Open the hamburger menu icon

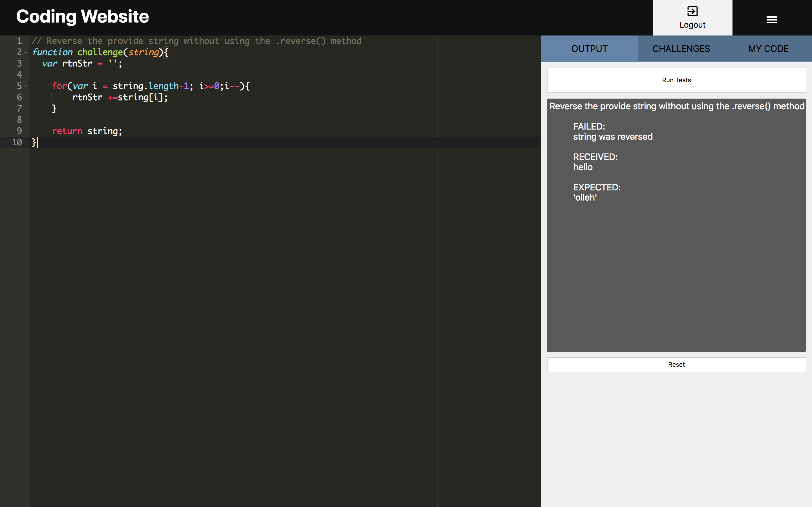772,20
